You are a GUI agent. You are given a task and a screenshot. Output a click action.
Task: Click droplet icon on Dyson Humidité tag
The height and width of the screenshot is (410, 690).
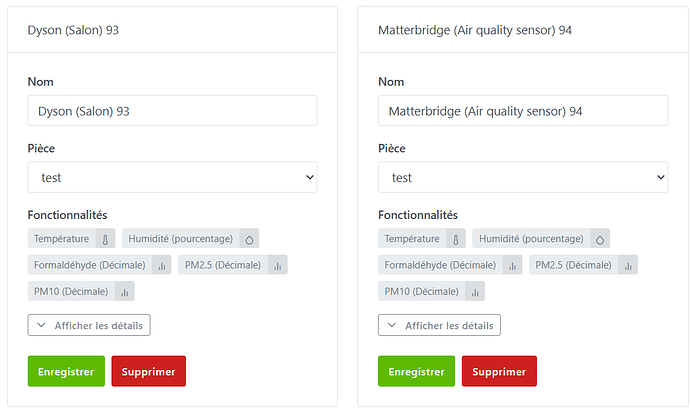(249, 239)
